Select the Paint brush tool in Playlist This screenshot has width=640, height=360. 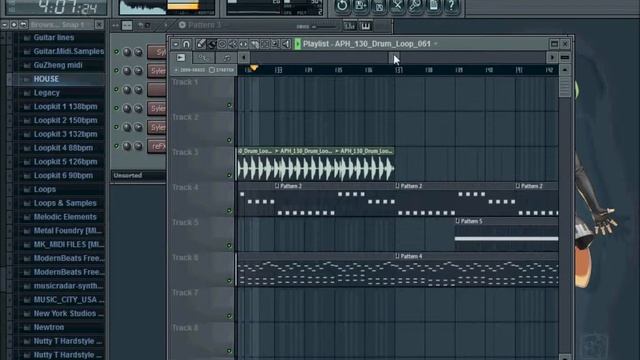pos(212,44)
